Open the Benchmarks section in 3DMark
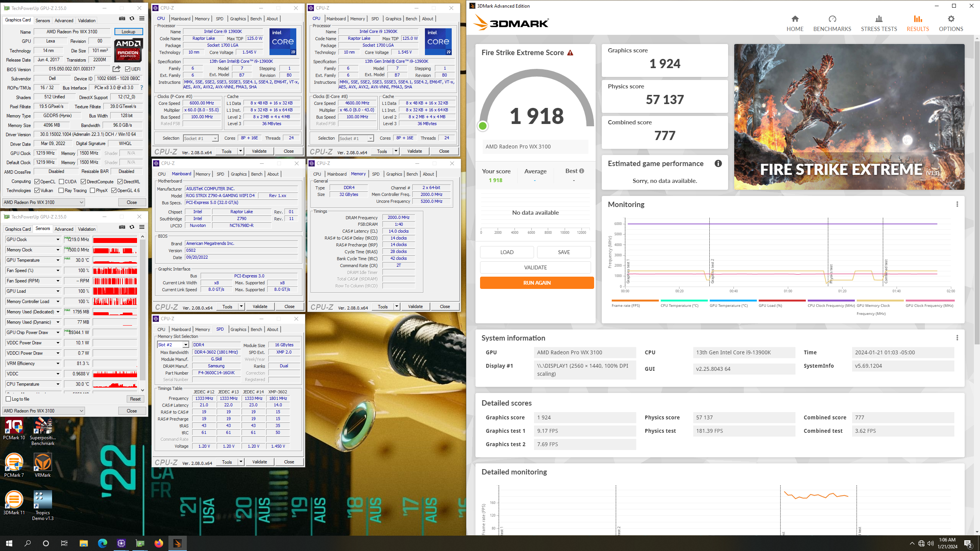 pos(832,23)
